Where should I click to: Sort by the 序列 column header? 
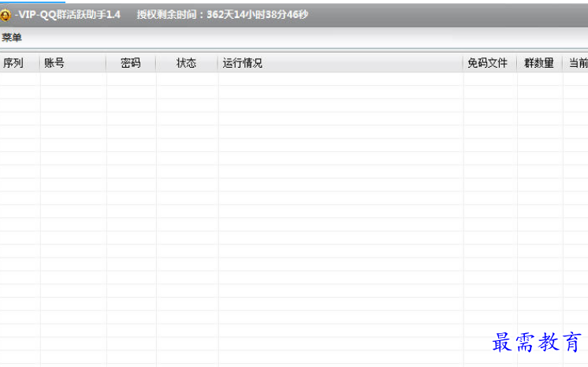click(x=20, y=63)
